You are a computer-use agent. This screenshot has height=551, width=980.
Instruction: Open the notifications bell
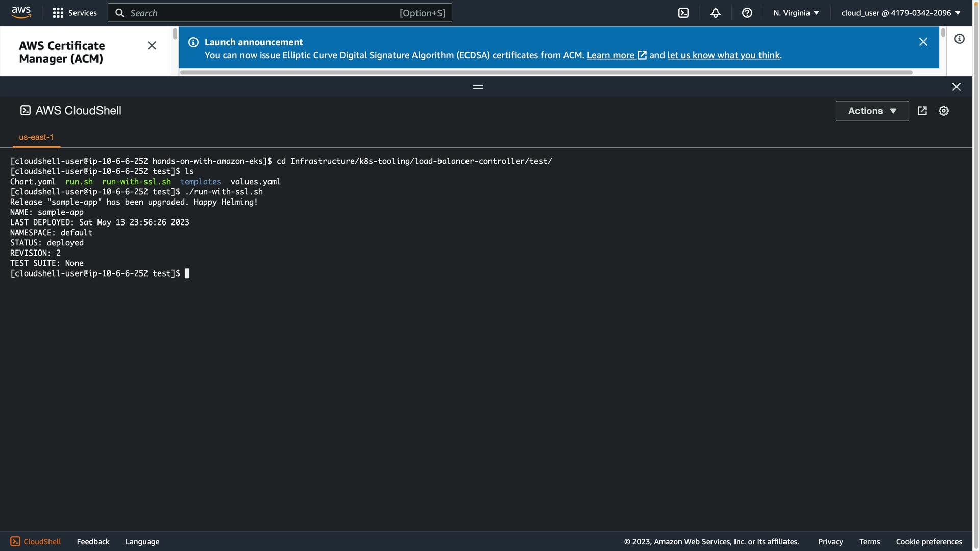[715, 13]
